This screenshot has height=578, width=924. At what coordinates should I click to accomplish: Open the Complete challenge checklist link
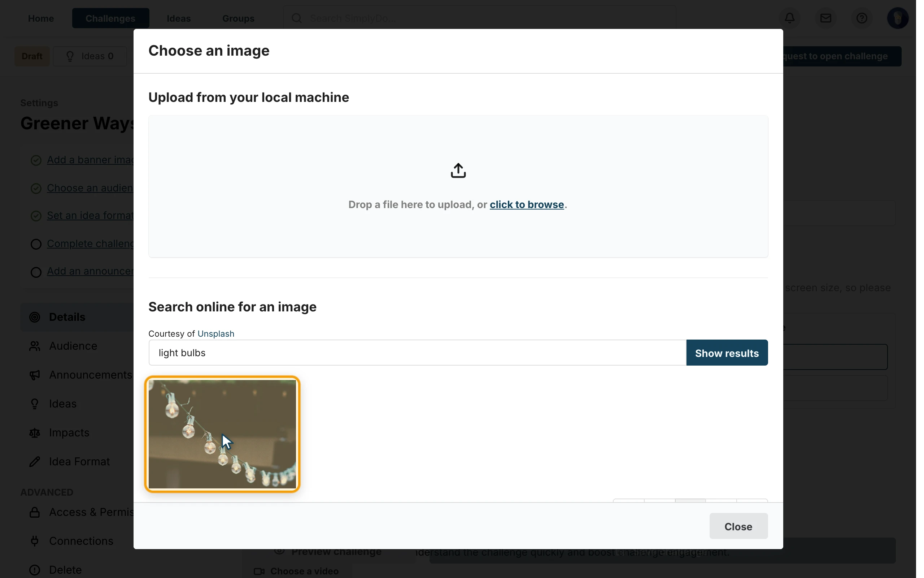90,243
